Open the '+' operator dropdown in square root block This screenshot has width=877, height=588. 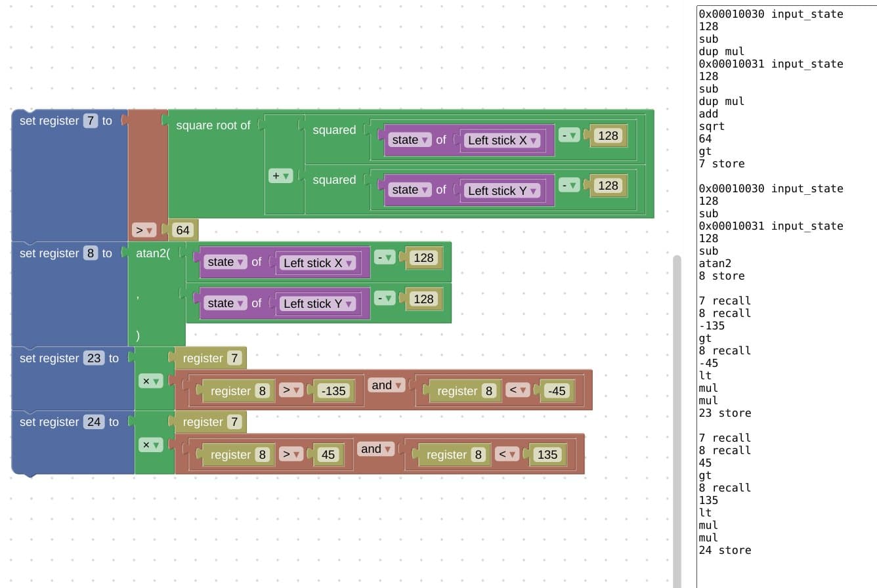pyautogui.click(x=280, y=176)
